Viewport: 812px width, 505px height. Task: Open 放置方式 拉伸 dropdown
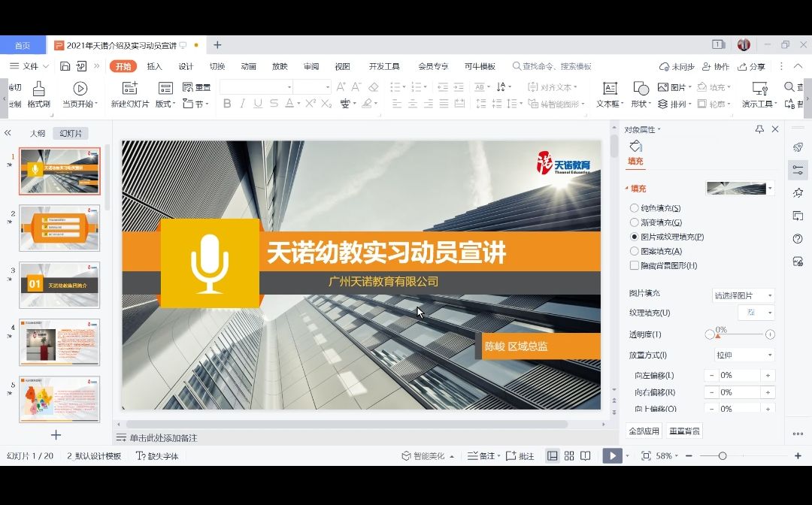pos(744,355)
